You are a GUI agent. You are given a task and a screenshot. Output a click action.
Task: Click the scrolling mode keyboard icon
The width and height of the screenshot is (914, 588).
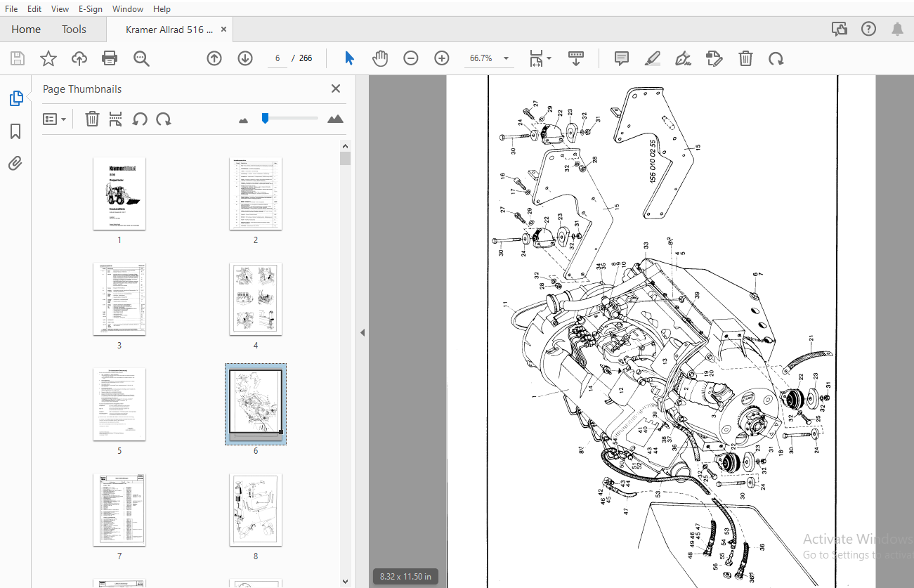click(x=576, y=58)
